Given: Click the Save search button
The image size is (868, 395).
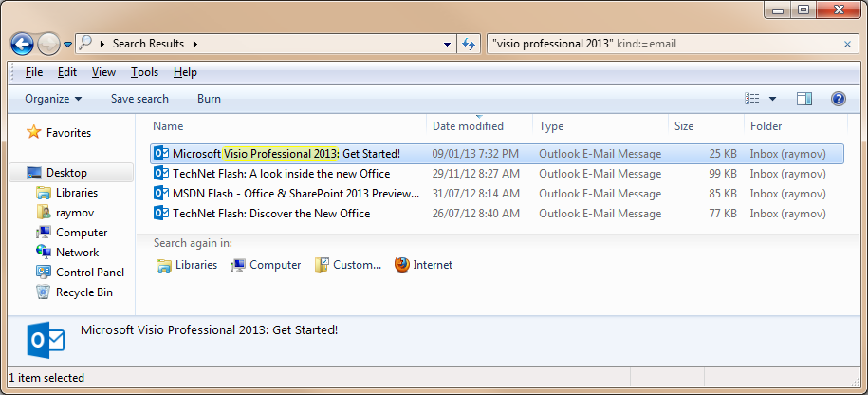Looking at the screenshot, I should [x=139, y=99].
